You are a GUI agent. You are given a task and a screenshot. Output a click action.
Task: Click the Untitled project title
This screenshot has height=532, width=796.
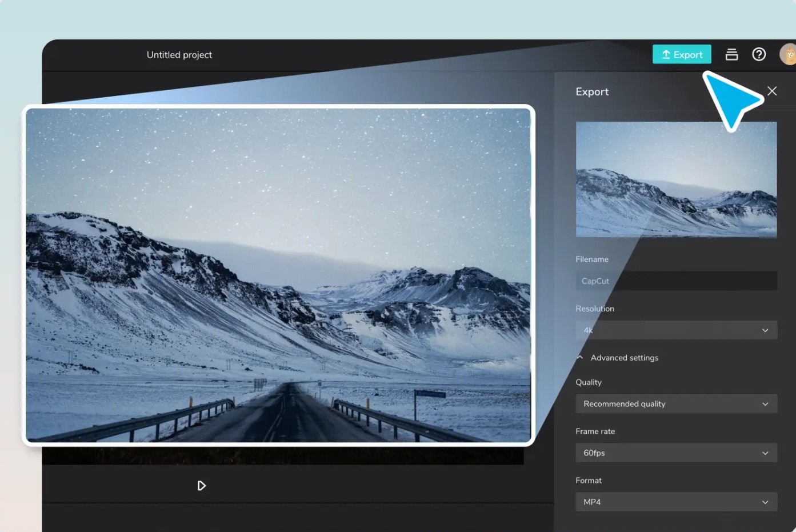(x=179, y=55)
